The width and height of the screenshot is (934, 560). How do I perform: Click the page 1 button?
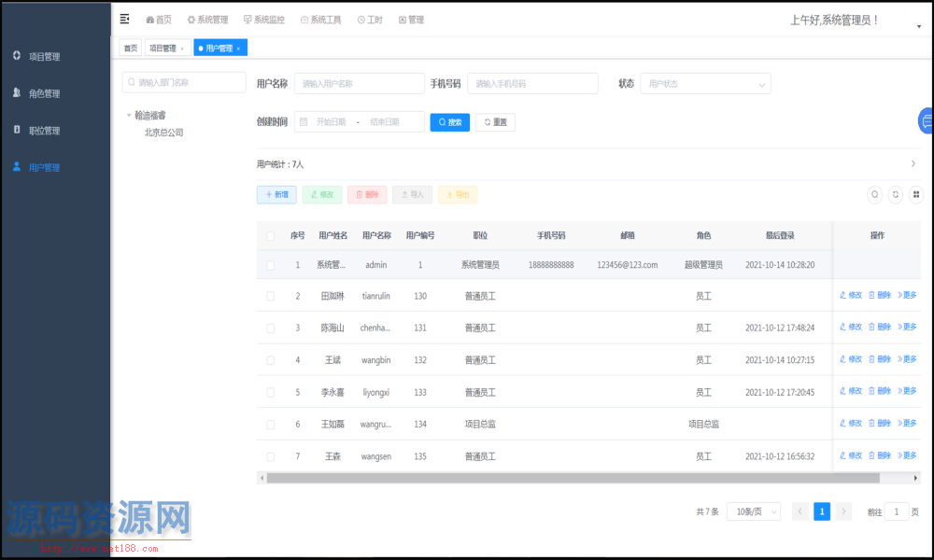(822, 511)
